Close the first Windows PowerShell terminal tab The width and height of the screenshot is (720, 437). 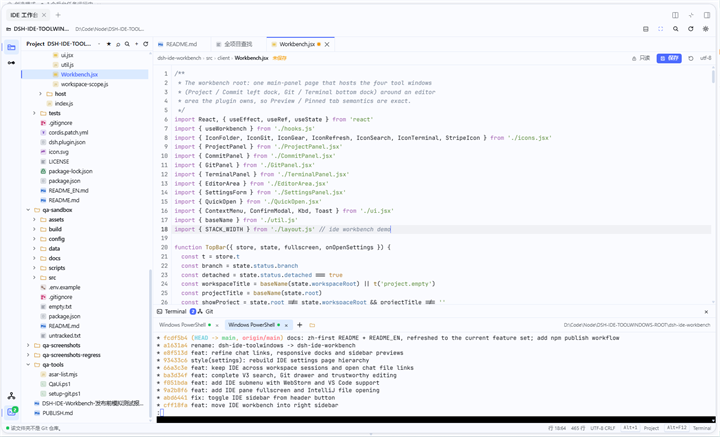(x=217, y=325)
